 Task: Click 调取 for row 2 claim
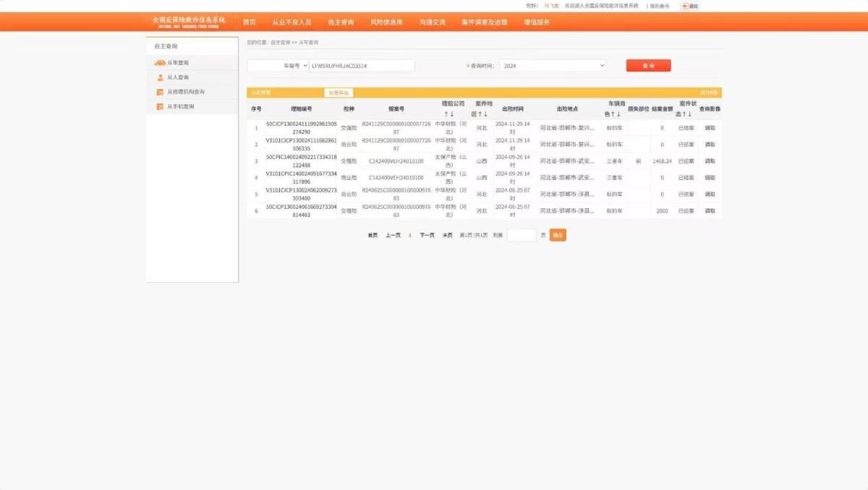(710, 145)
